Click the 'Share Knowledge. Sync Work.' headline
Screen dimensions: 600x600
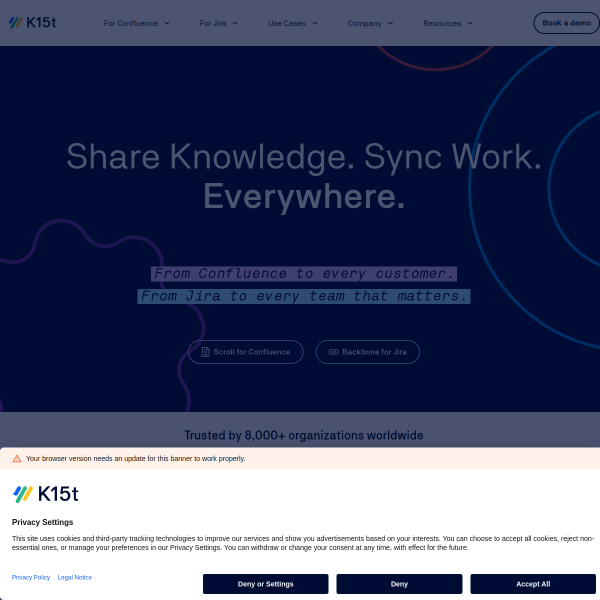click(x=304, y=156)
